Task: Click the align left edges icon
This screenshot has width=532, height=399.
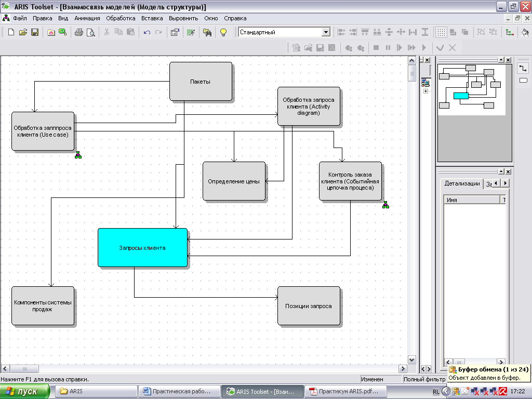Action: (341, 32)
